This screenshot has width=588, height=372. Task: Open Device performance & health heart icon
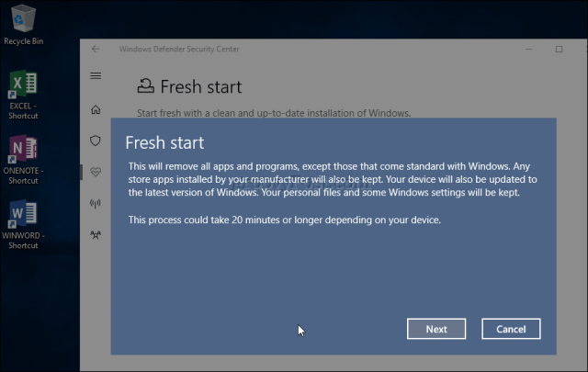point(96,172)
